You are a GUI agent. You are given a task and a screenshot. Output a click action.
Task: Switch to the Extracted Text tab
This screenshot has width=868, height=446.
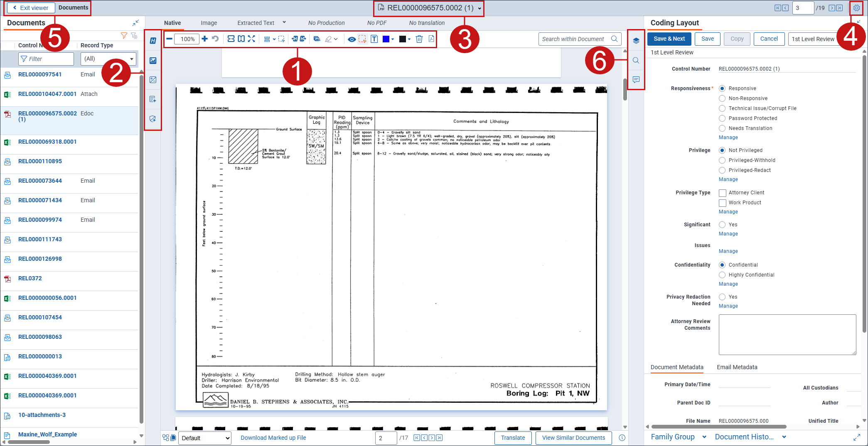click(x=256, y=23)
